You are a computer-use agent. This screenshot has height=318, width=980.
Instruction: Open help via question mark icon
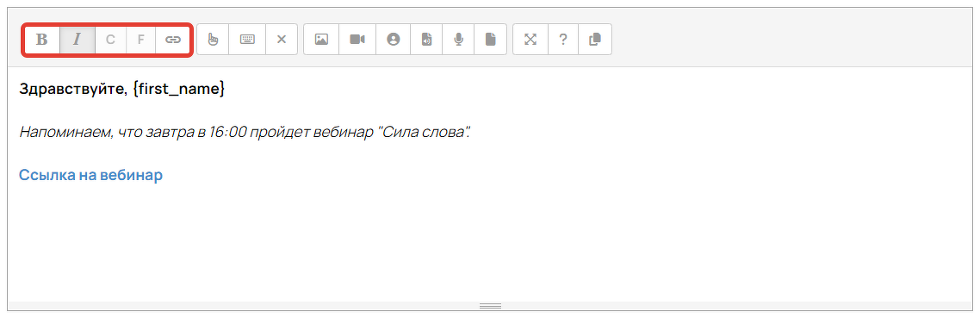coord(563,40)
